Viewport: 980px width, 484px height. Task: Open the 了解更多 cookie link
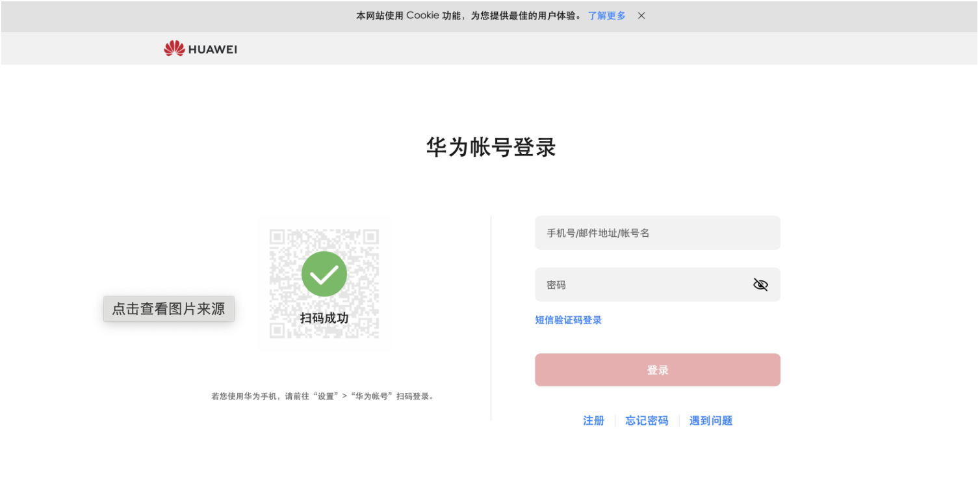(606, 16)
